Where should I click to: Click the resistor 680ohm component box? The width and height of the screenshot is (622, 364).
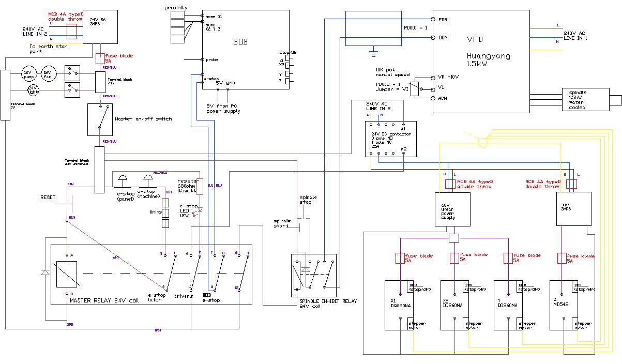[x=200, y=187]
